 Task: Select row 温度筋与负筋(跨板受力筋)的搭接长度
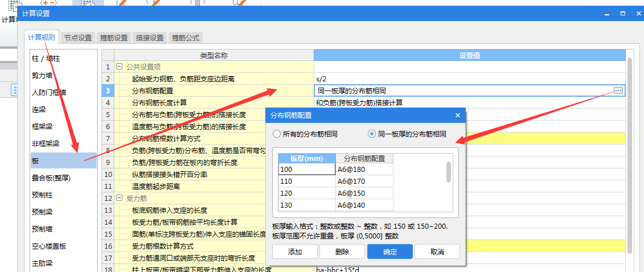(190, 126)
